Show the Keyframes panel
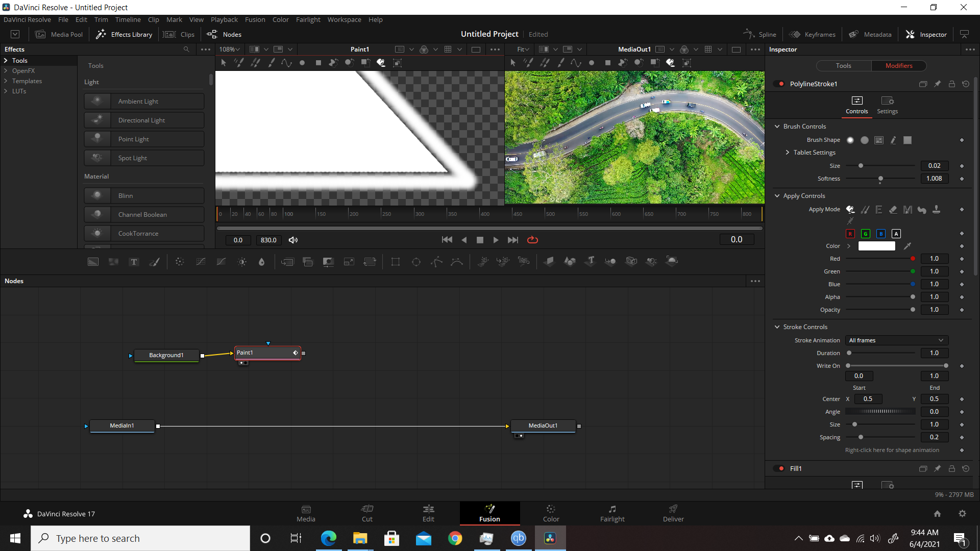The height and width of the screenshot is (551, 980). [x=812, y=34]
